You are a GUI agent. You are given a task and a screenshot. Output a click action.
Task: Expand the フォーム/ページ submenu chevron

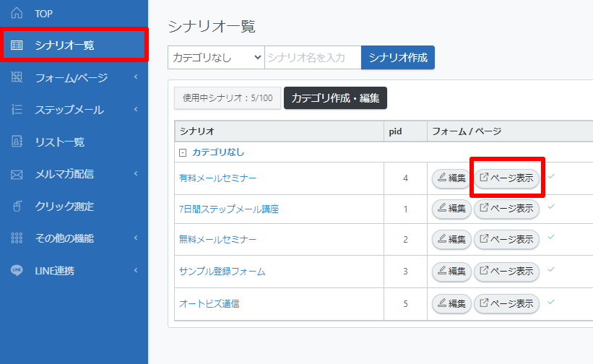[x=136, y=78]
